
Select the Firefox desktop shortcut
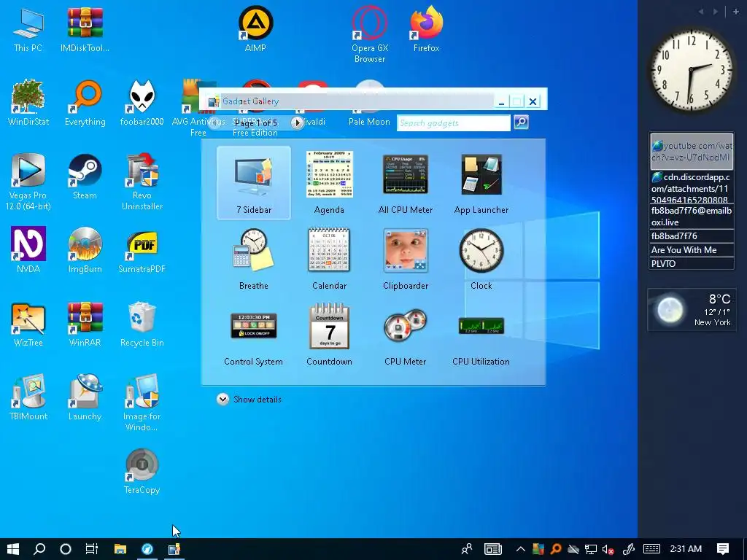coord(426,29)
